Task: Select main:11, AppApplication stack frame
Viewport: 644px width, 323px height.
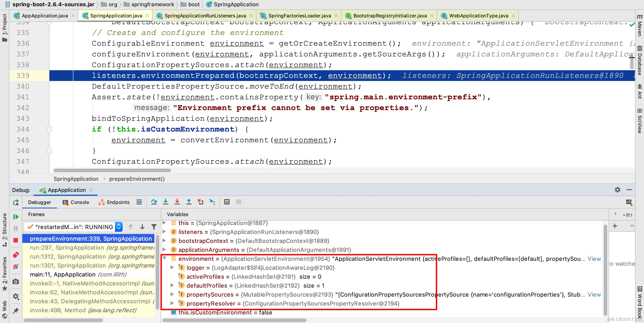Action: click(x=62, y=274)
